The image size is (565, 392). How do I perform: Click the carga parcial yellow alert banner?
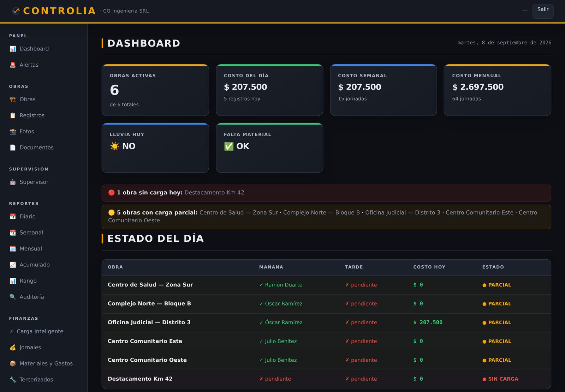click(x=326, y=217)
